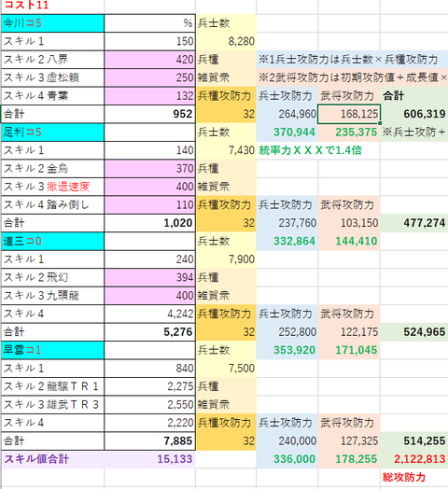Select the スキル３撤退速度 label cell
The height and width of the screenshot is (489, 448).
(x=52, y=187)
